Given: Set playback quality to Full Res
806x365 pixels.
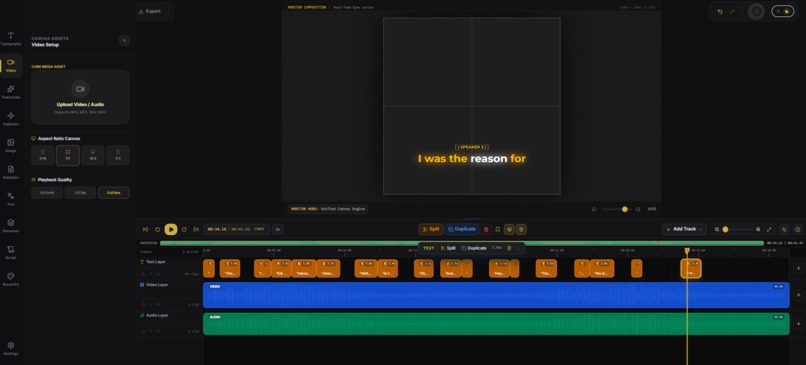Looking at the screenshot, I should click(114, 193).
